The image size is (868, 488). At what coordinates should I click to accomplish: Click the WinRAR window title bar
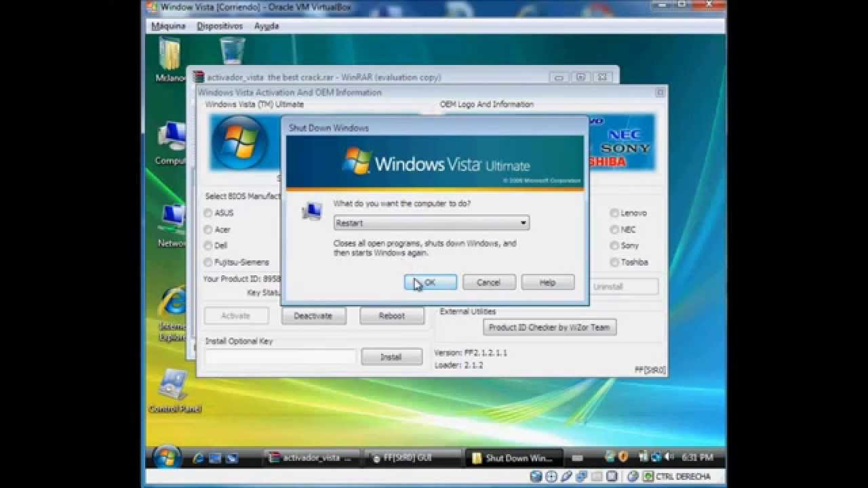[403, 77]
